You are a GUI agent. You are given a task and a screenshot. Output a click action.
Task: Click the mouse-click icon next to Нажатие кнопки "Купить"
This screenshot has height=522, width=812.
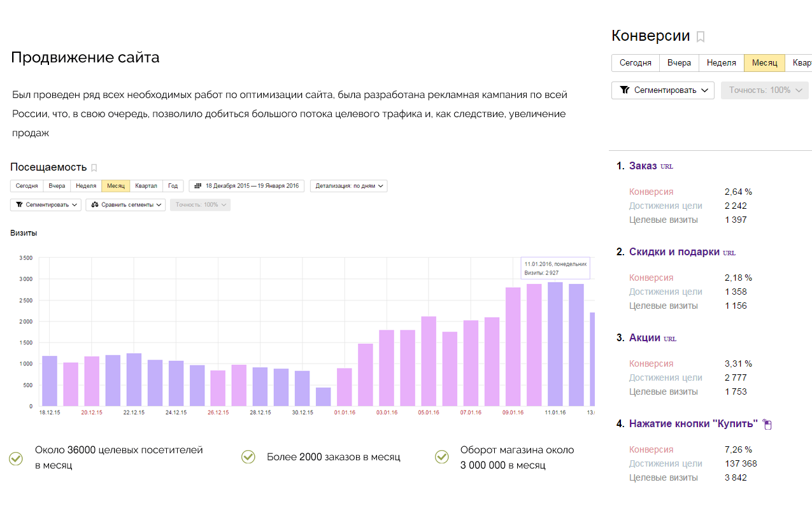[x=767, y=425]
